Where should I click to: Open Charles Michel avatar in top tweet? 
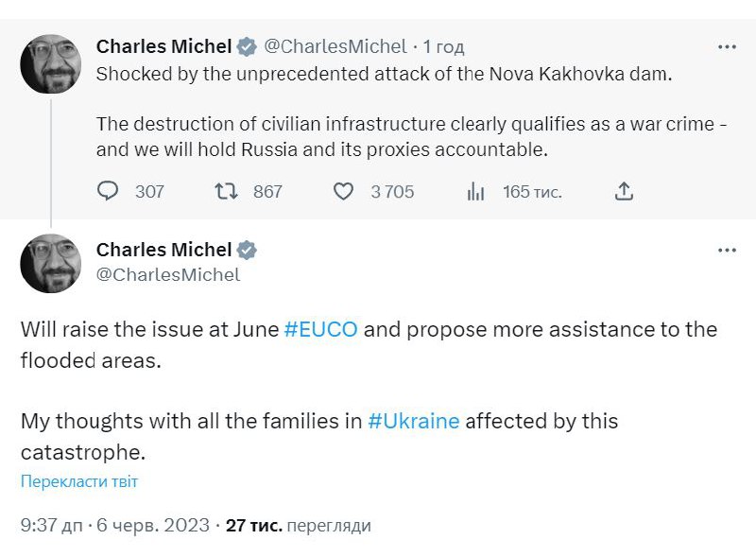click(51, 64)
